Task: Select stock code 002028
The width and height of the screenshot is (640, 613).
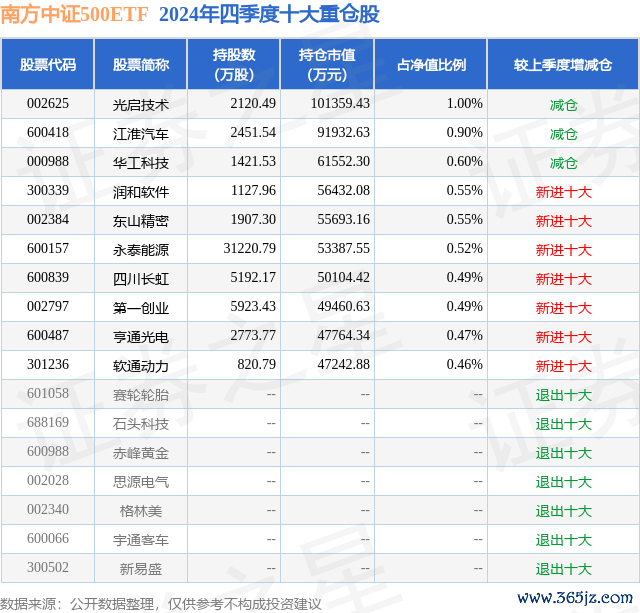Action: [48, 480]
